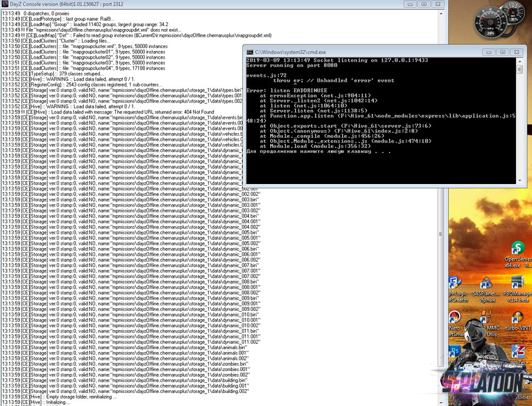
Task: Open the Open Server x64.exe desktop shortcut
Action: (x=518, y=254)
